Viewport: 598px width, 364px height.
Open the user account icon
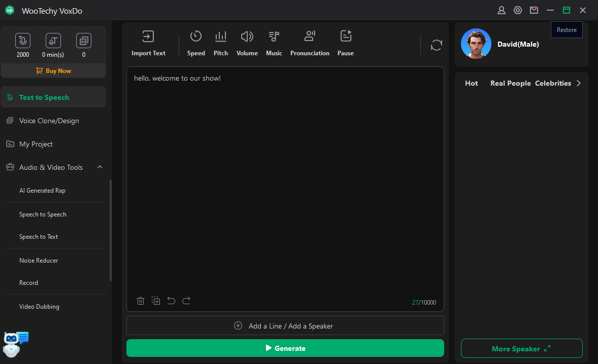click(501, 10)
